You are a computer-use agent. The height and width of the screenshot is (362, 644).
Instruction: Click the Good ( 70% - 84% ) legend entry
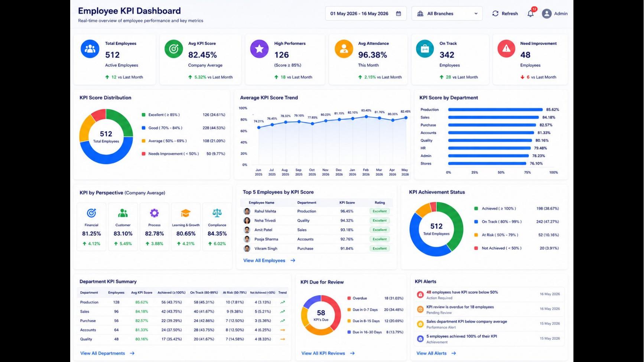tap(183, 128)
